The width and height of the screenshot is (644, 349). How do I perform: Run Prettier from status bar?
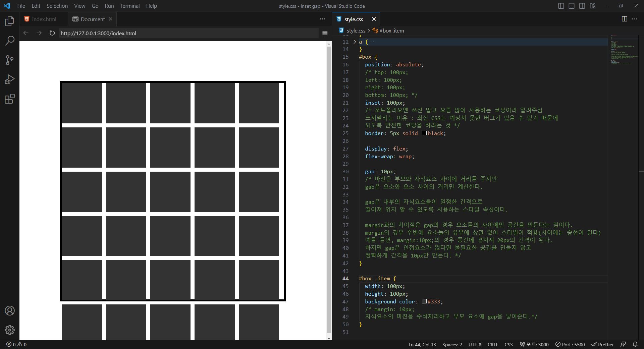[602, 345]
